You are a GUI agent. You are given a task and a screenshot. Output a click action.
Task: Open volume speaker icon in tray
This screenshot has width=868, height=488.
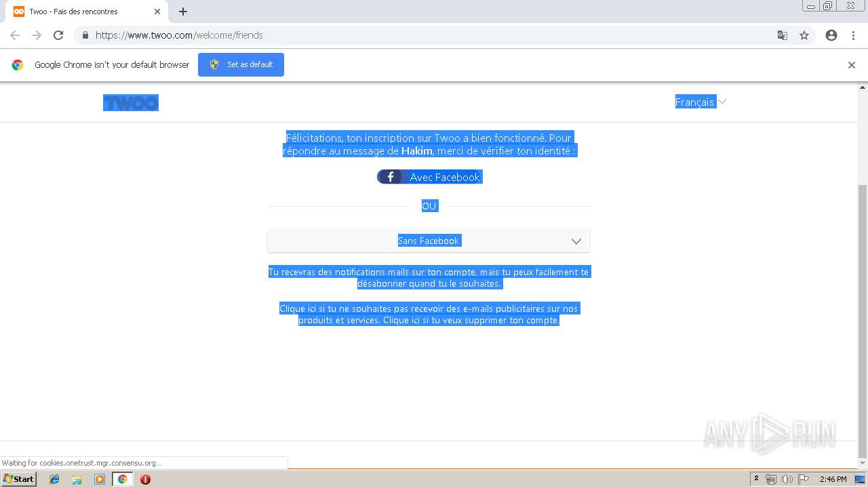pyautogui.click(x=787, y=479)
